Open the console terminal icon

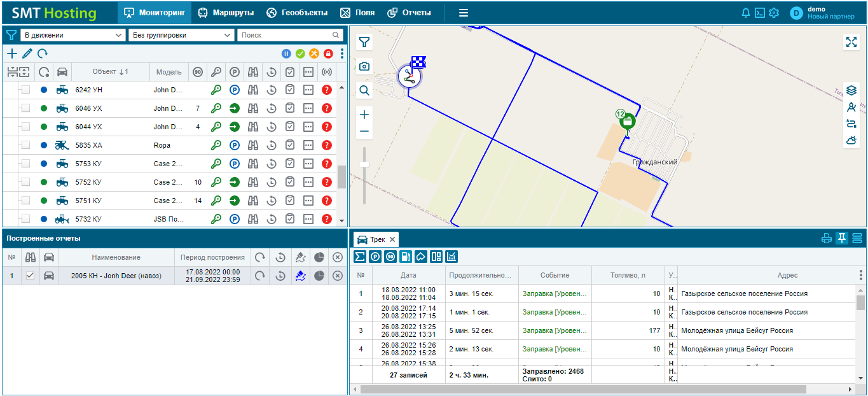pos(759,13)
